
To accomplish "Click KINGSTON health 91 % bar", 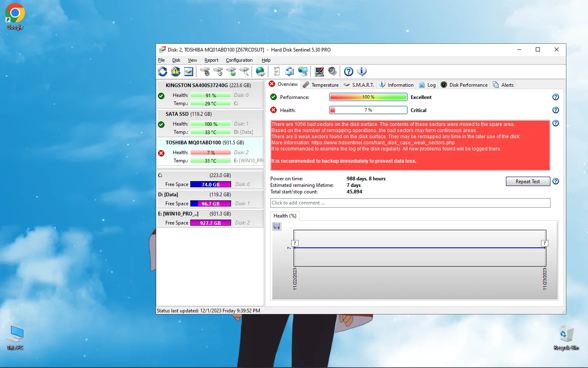I will (211, 95).
